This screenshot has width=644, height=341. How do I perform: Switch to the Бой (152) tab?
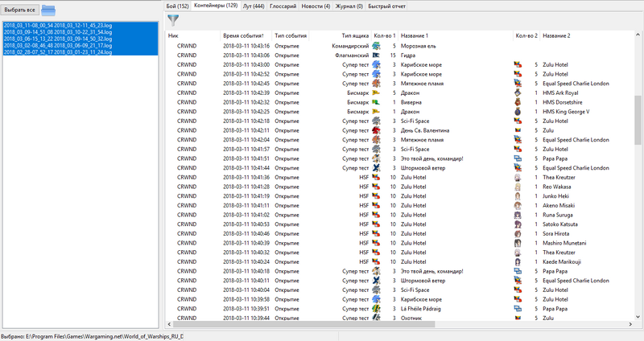pos(178,6)
